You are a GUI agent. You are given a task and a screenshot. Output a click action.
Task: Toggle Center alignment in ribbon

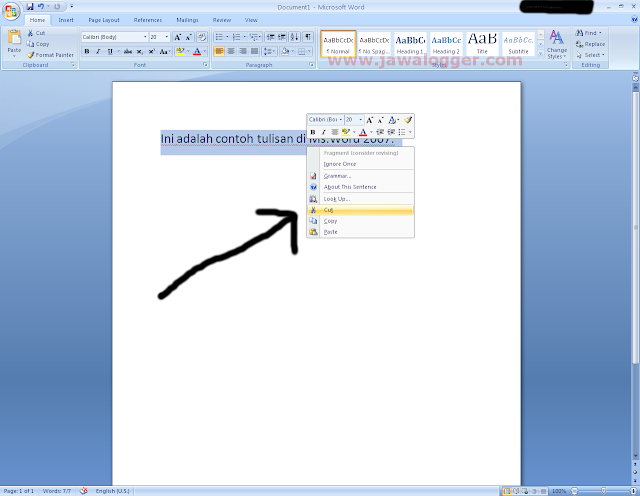coord(231,51)
